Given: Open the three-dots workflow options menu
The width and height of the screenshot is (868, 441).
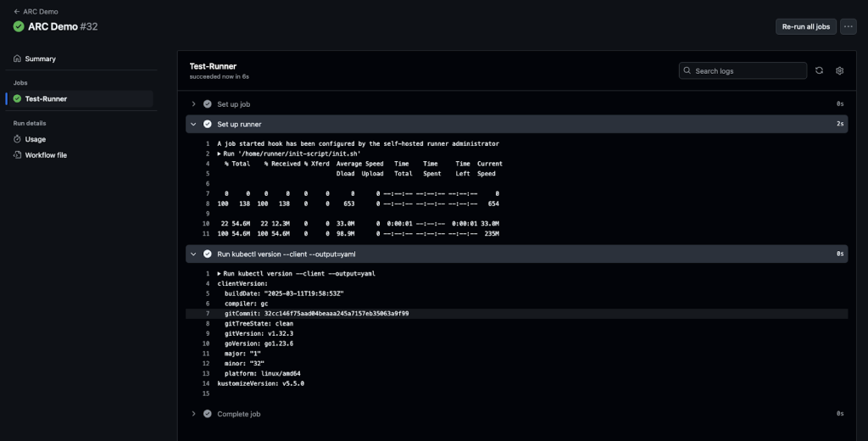Looking at the screenshot, I should pyautogui.click(x=848, y=26).
